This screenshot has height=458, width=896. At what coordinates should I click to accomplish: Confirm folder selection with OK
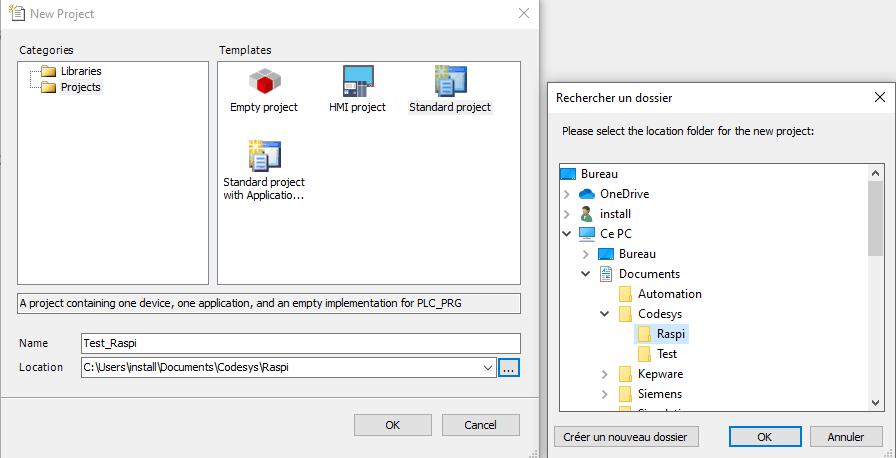click(x=765, y=437)
